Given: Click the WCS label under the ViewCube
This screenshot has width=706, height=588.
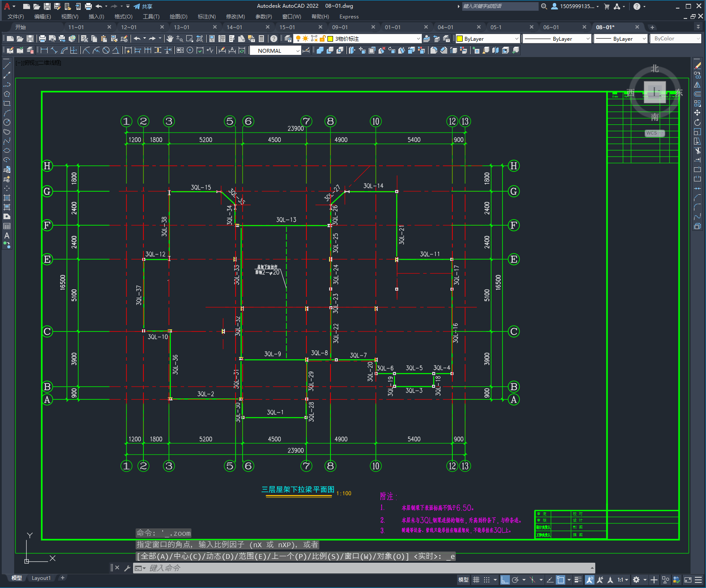Looking at the screenshot, I should [654, 133].
